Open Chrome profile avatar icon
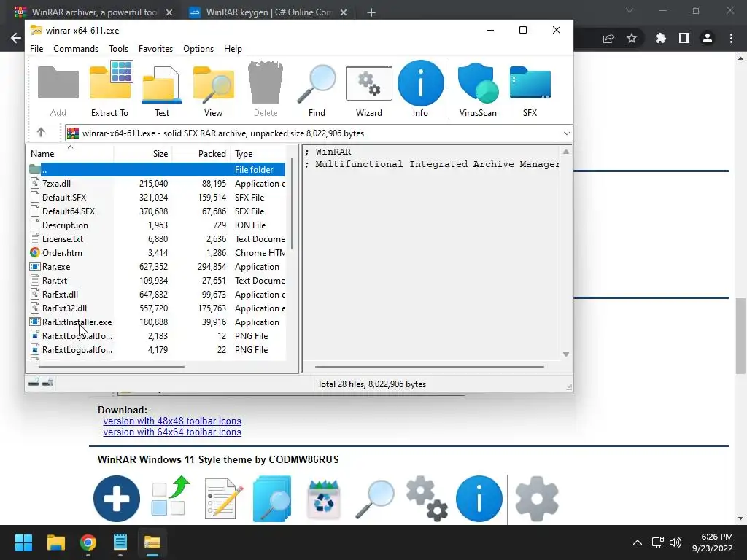747x560 pixels. tap(708, 38)
